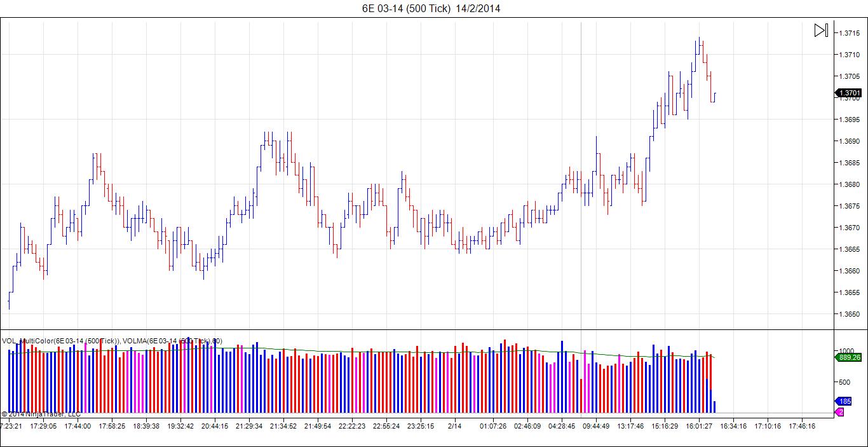Screen dimensions: 868x447
Task: Click the 1.3650 price axis label
Action: tap(850, 314)
